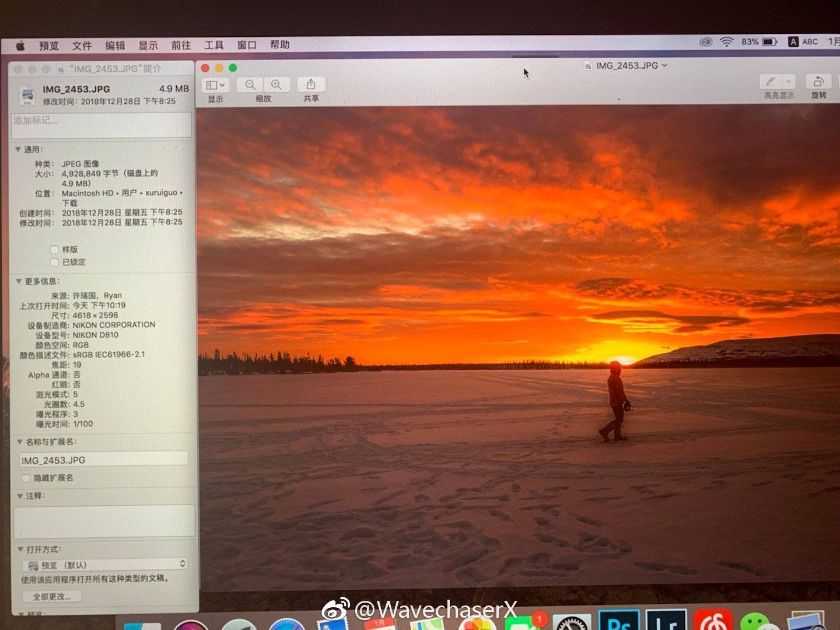840x630 pixels.
Task: Open the share icon in toolbar
Action: [311, 85]
